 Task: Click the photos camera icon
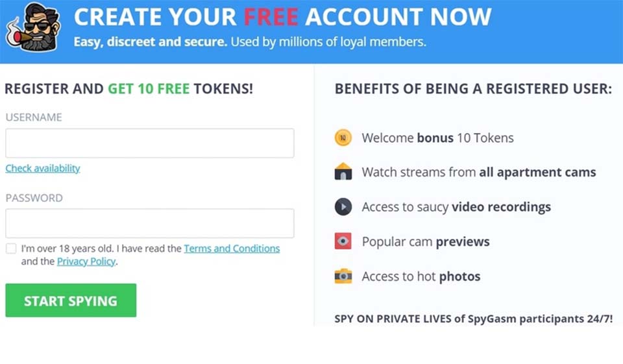[343, 276]
